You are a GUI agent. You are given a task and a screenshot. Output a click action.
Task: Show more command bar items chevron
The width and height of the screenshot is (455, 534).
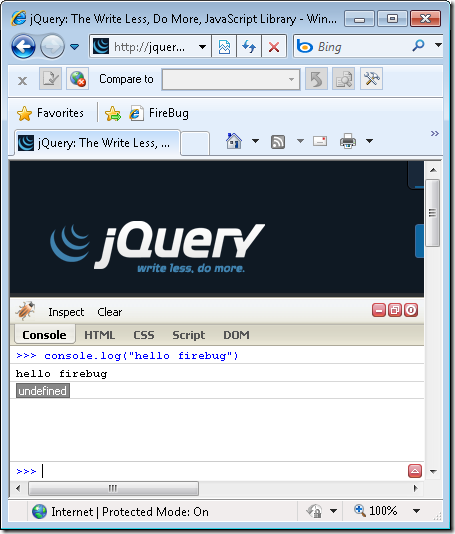tap(435, 133)
